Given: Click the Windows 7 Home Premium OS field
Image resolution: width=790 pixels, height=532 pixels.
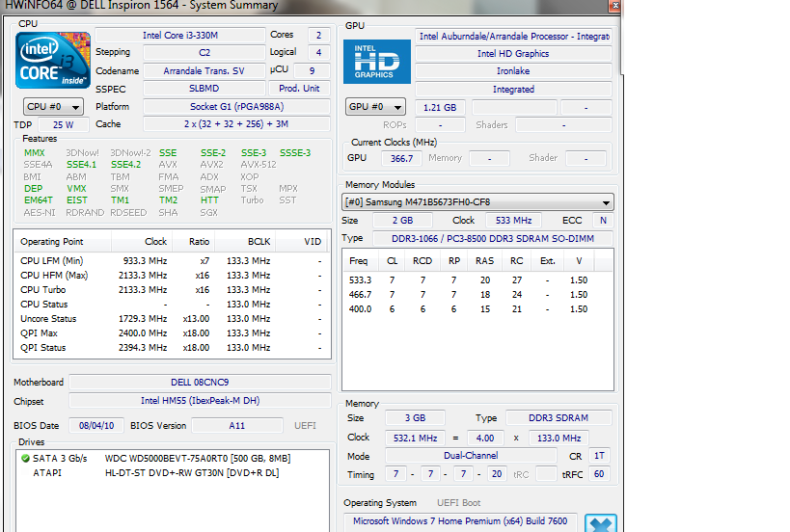Looking at the screenshot, I should [x=460, y=521].
